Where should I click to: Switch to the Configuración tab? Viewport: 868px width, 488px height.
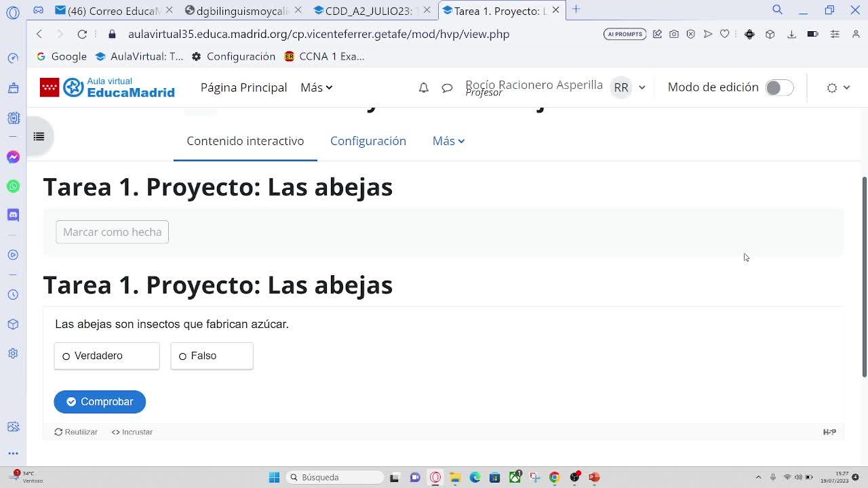[x=368, y=141]
